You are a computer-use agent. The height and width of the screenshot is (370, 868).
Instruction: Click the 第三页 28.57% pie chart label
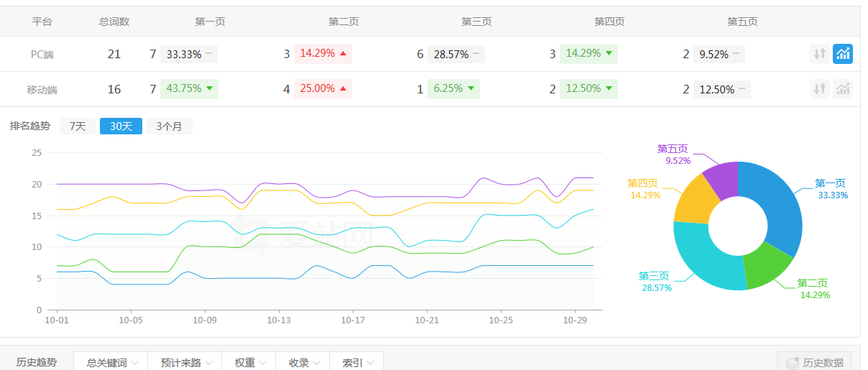pos(655,282)
